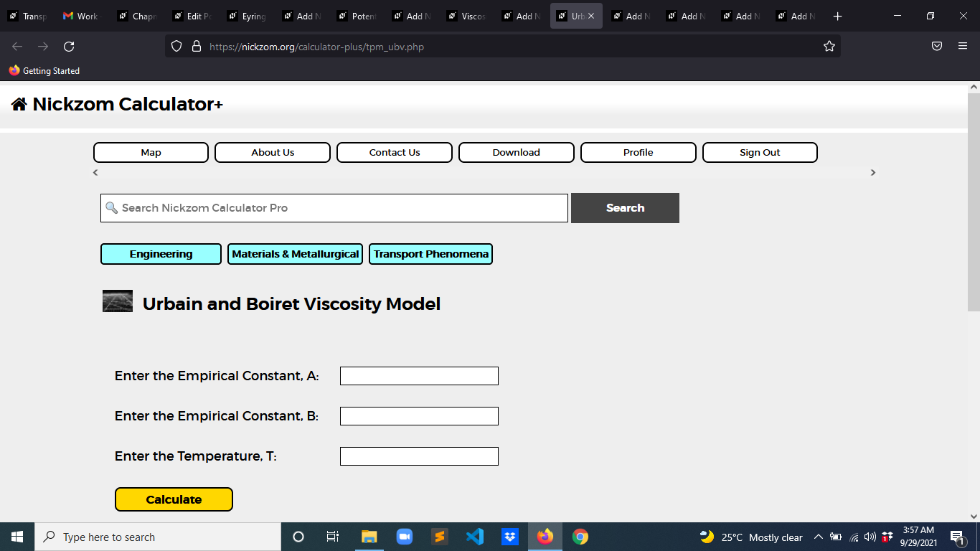Open Task View on the taskbar
Screen dimensions: 980x551
(x=333, y=537)
